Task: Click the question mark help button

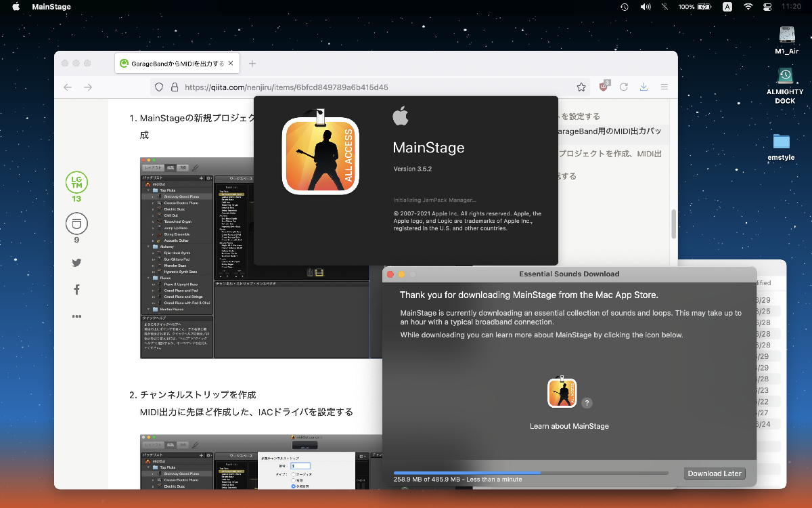Action: 587,403
